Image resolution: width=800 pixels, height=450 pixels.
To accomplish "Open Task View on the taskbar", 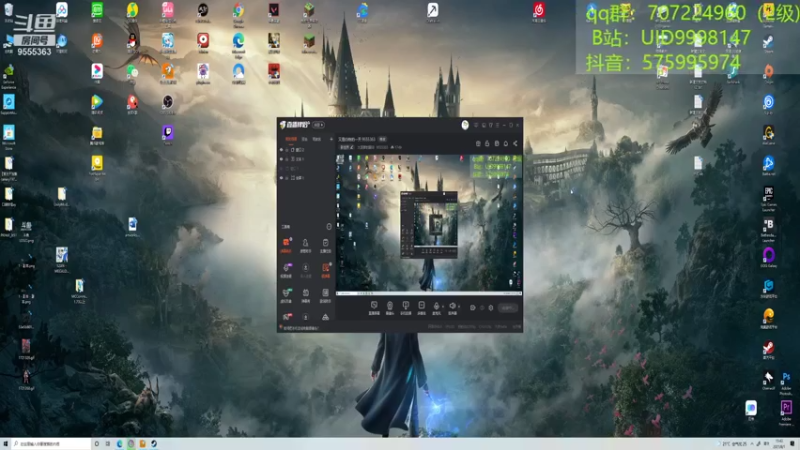I will pyautogui.click(x=108, y=444).
